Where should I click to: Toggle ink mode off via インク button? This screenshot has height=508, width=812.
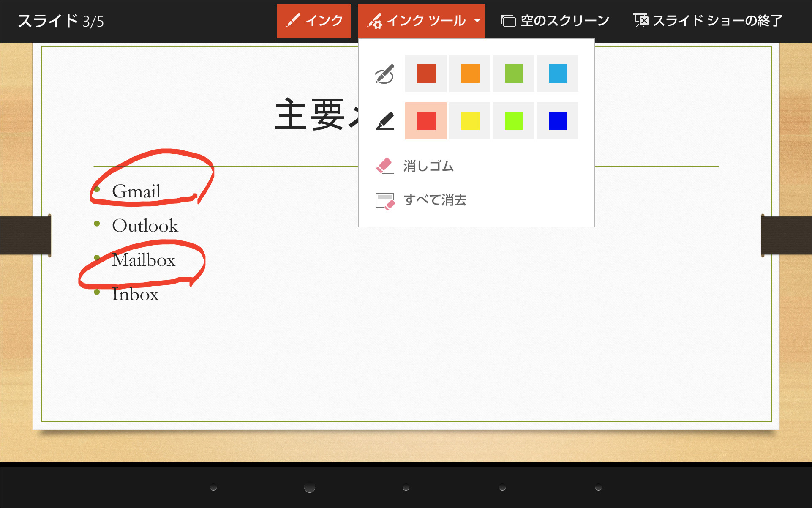coord(314,21)
